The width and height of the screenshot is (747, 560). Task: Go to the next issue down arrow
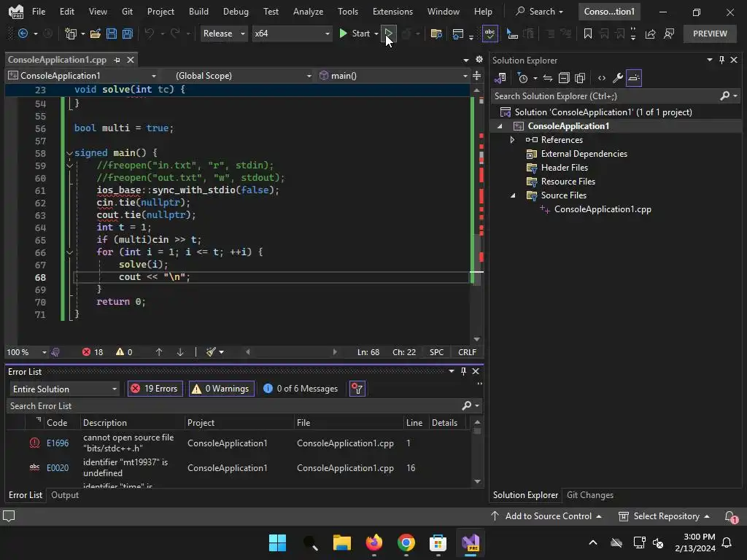(180, 352)
